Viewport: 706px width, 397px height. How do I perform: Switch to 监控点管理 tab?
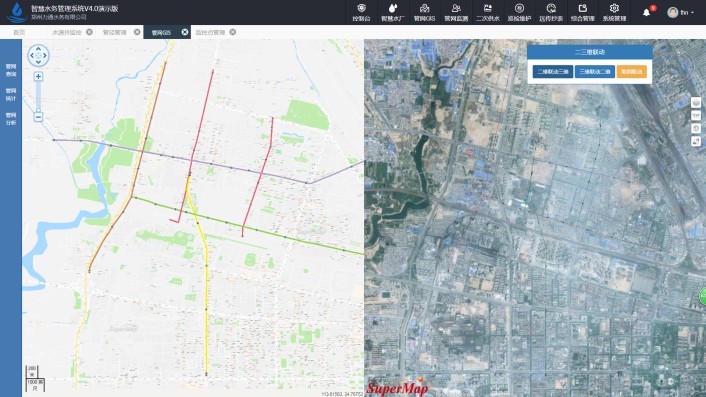(210, 32)
